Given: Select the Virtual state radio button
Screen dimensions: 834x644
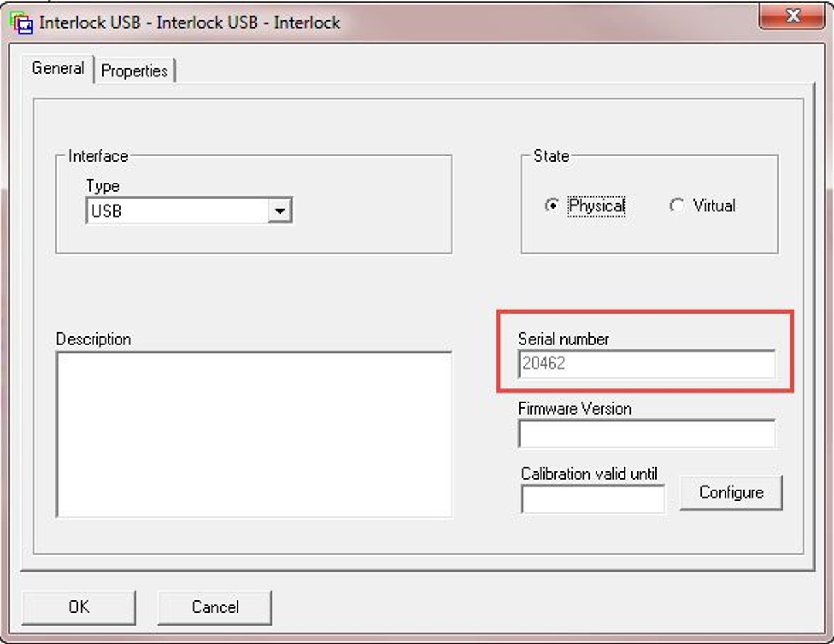Looking at the screenshot, I should click(677, 205).
